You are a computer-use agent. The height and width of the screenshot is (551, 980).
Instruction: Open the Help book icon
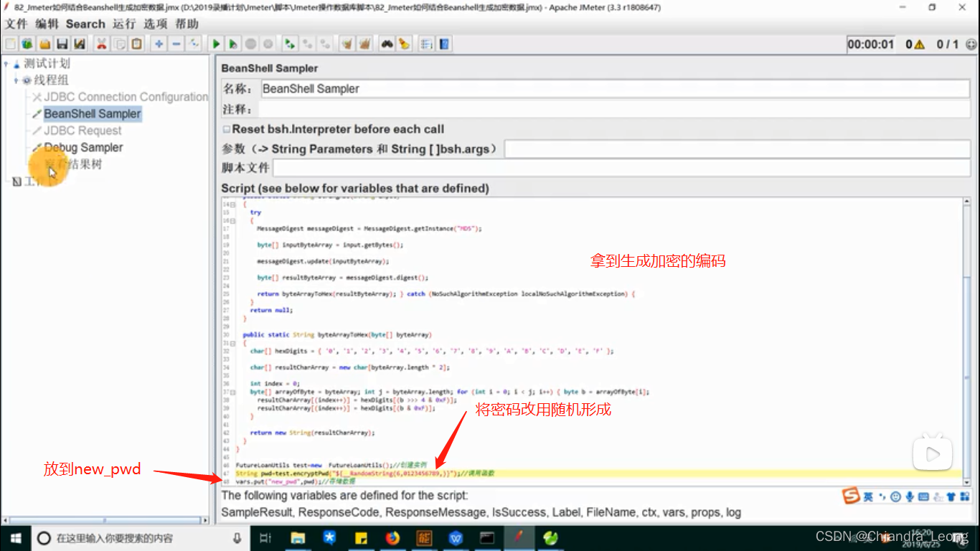(x=445, y=44)
